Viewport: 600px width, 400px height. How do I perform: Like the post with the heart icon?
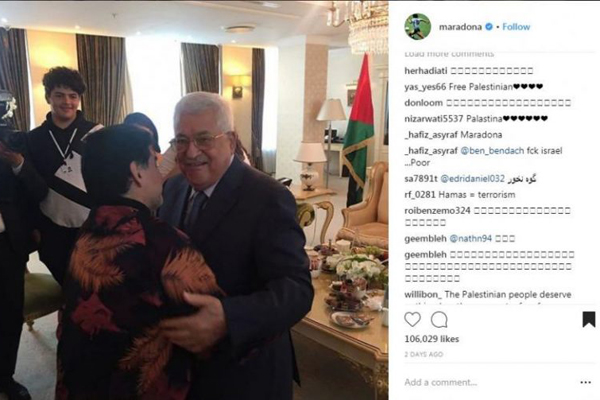tap(412, 319)
